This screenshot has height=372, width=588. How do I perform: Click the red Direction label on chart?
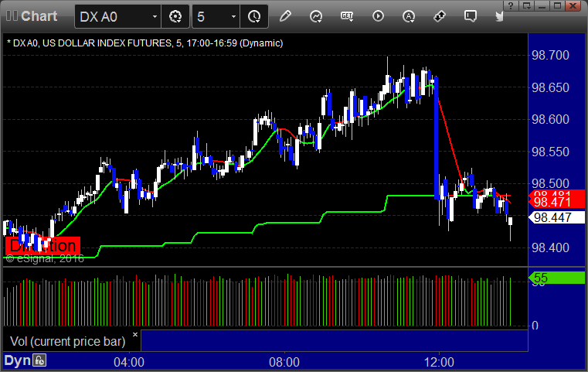point(42,246)
